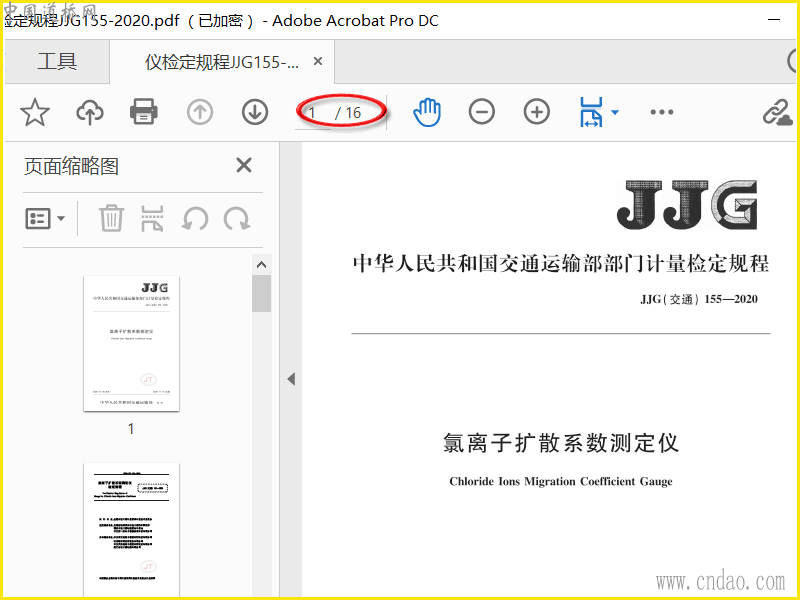The image size is (800, 600).
Task: Zoom in with the plus button
Action: [537, 112]
